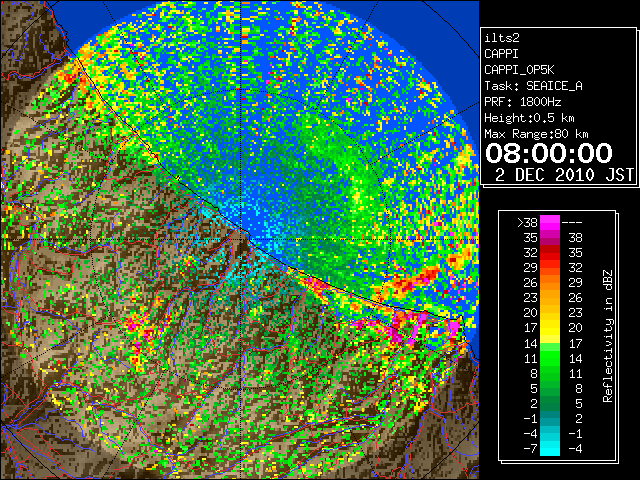The height and width of the screenshot is (480, 640).
Task: Click the '>38' legend label
Action: (x=527, y=222)
